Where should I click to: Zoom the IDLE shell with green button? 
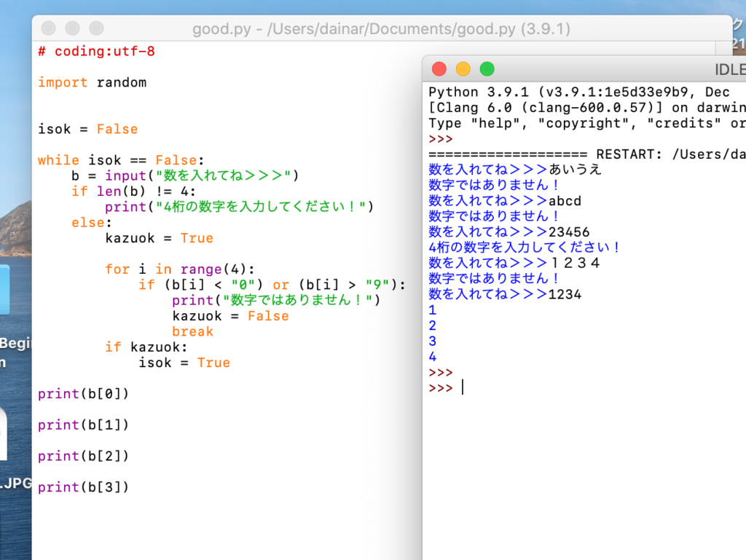coord(487,69)
